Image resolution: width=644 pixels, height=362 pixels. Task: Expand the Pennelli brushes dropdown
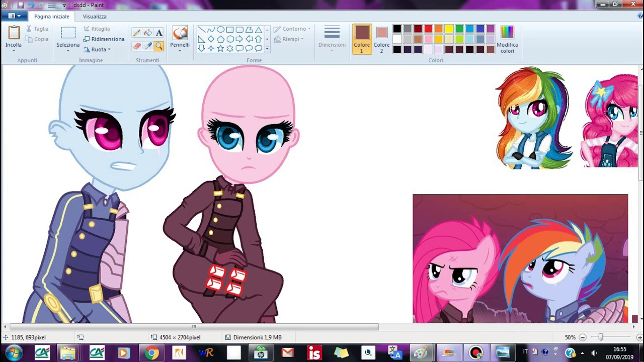coord(180,51)
